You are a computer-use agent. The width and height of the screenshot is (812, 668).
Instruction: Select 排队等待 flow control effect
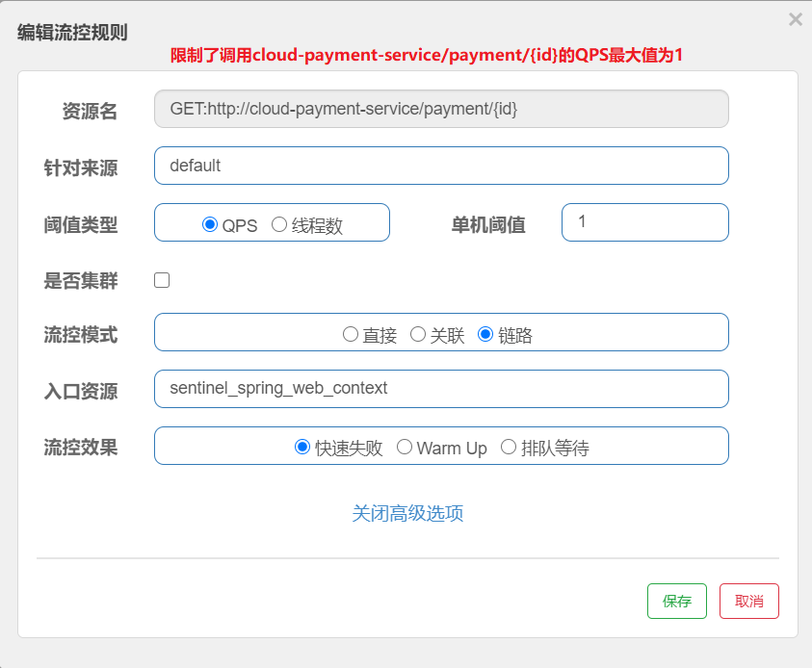(509, 447)
